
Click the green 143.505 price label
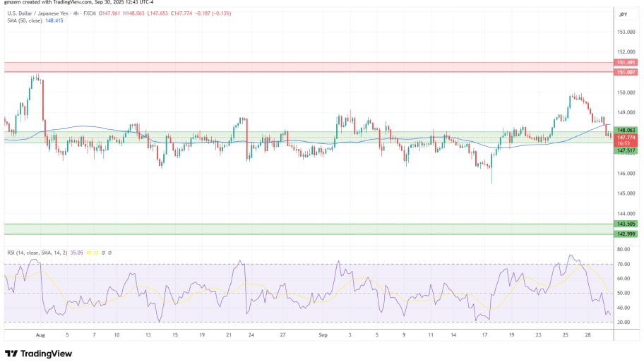coord(623,224)
